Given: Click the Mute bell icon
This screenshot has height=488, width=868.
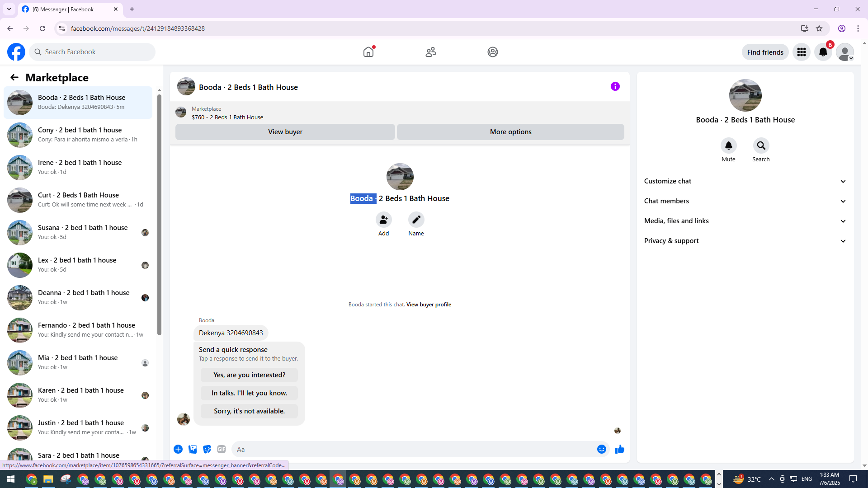Looking at the screenshot, I should 728,145.
